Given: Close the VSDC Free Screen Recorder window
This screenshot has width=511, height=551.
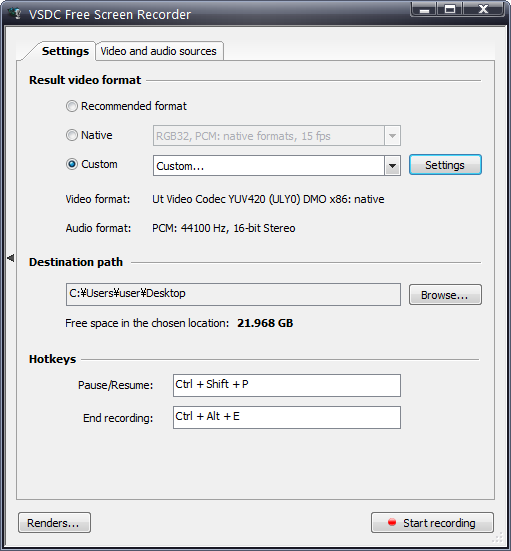Looking at the screenshot, I should (484, 9).
